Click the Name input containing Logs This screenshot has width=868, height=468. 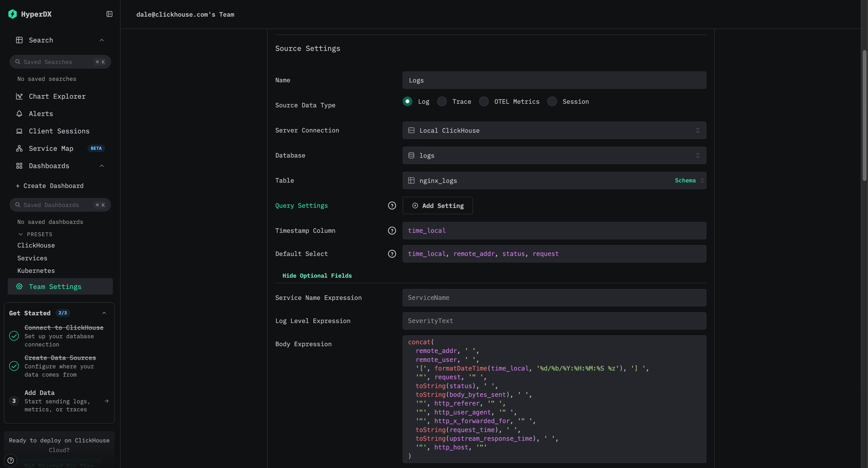[554, 80]
